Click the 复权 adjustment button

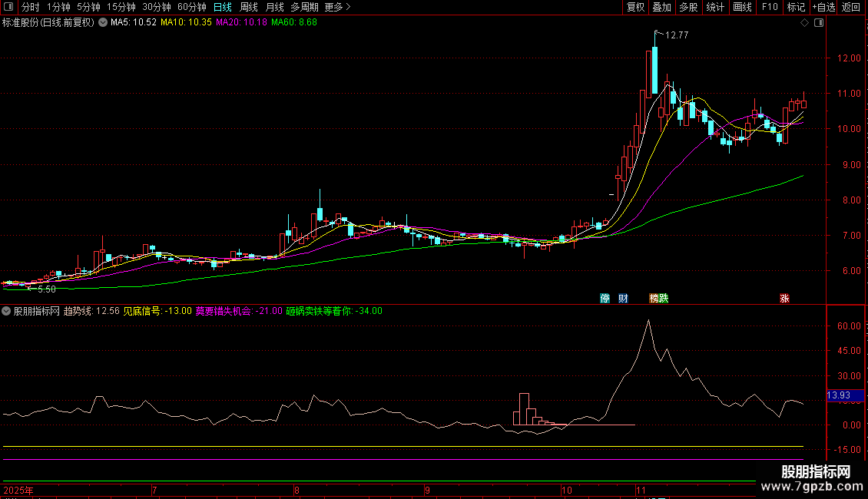click(x=635, y=7)
